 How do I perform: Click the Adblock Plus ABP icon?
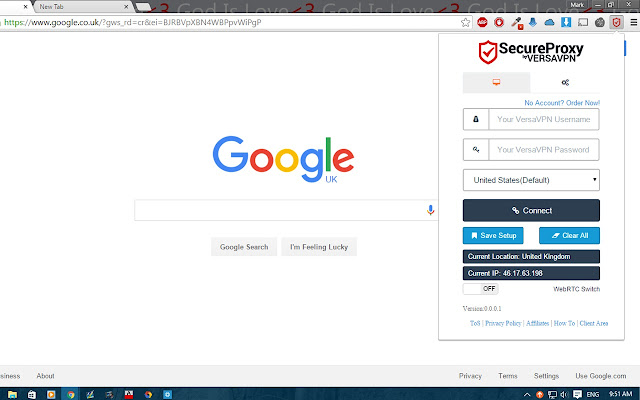click(x=482, y=22)
